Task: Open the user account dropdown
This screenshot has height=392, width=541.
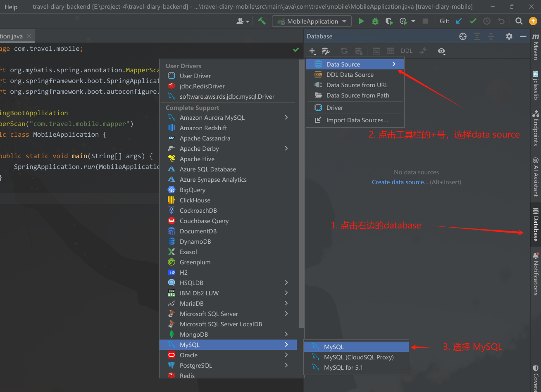Action: [x=243, y=21]
